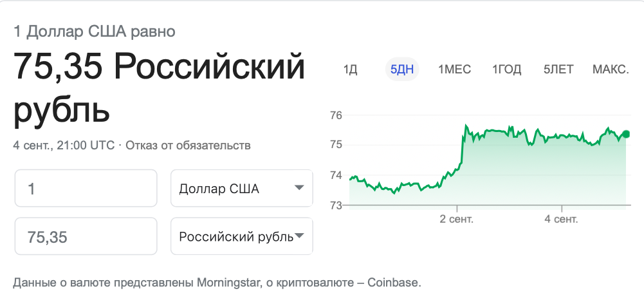The image size is (644, 302).
Task: Select the 5ДН chart range tab
Action: pos(402,70)
